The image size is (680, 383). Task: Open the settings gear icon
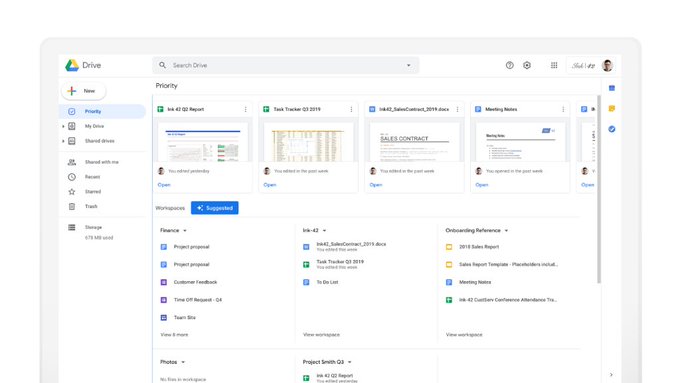pos(527,65)
